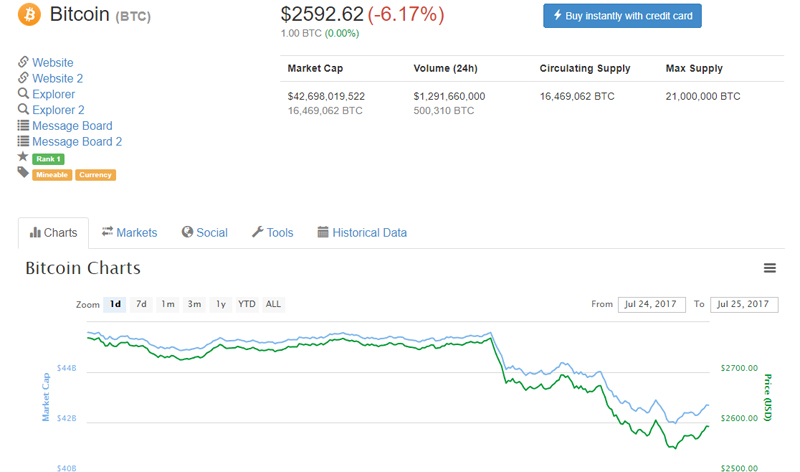The height and width of the screenshot is (472, 800).
Task: Click the To date field Jul 25, 2017
Action: click(x=744, y=305)
